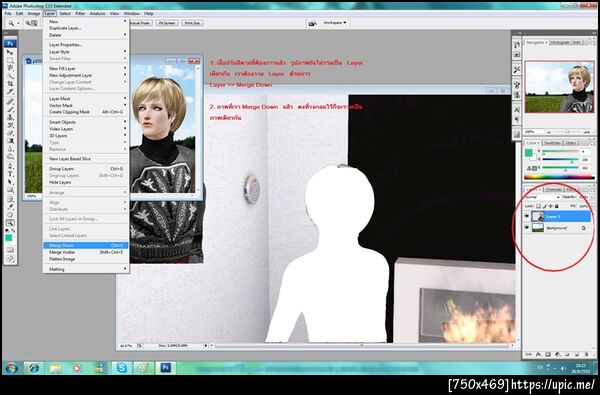Select the Lasso tool
This screenshot has height=395, width=600.
tap(10, 68)
